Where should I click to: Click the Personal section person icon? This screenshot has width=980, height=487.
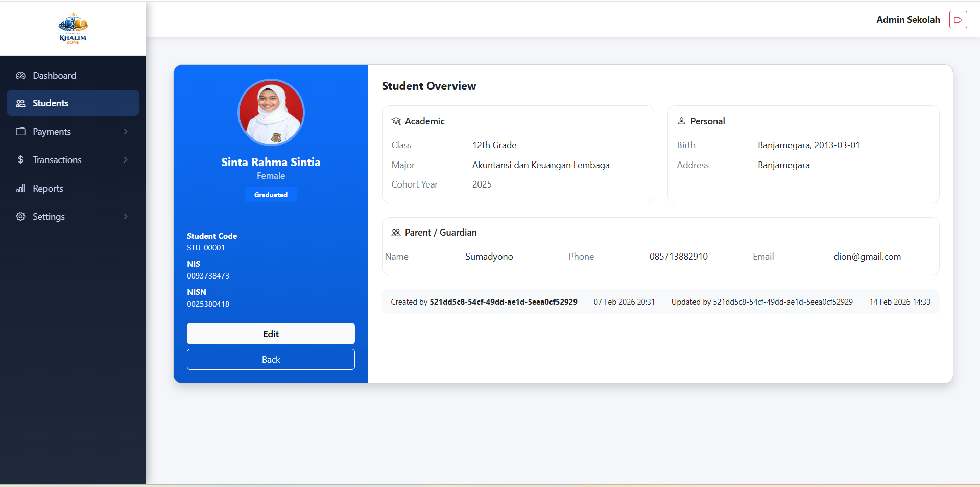click(681, 121)
